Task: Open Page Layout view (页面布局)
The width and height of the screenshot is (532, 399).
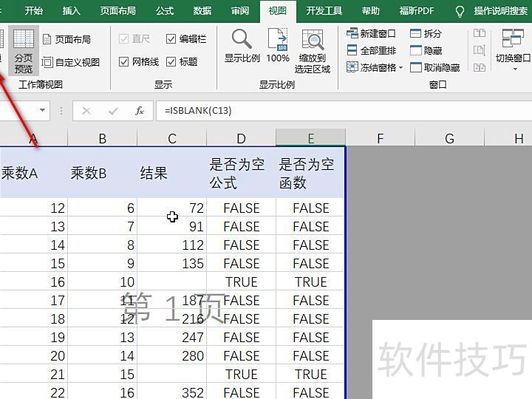Action: pos(66,39)
